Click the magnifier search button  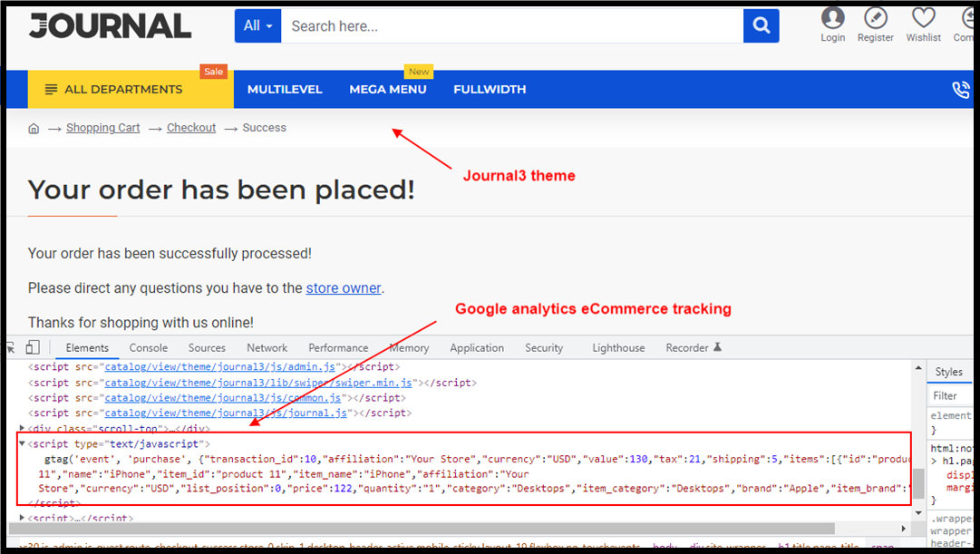(762, 26)
